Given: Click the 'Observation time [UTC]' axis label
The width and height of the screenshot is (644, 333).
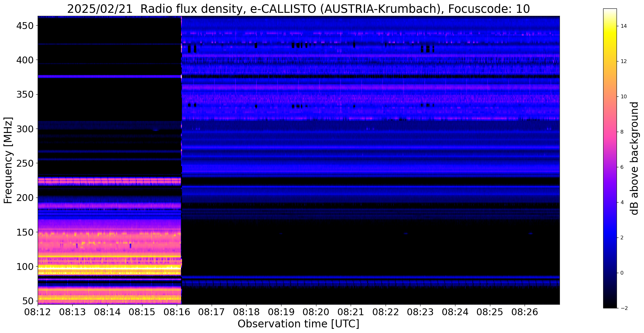Looking at the screenshot, I should coord(298,324).
